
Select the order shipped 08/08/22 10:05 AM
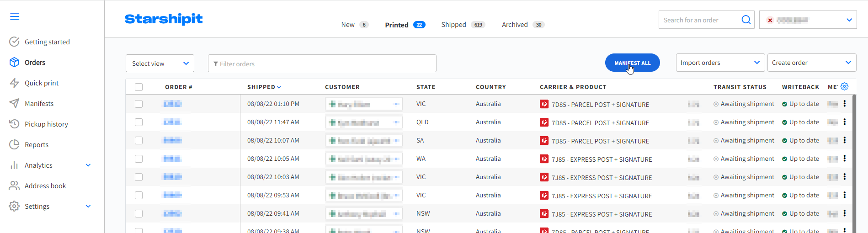tap(139, 159)
